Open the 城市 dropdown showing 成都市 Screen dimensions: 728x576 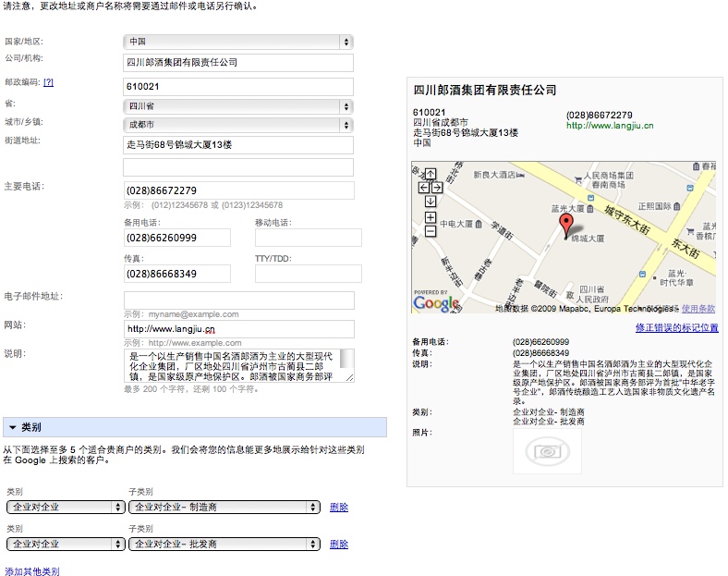237,124
